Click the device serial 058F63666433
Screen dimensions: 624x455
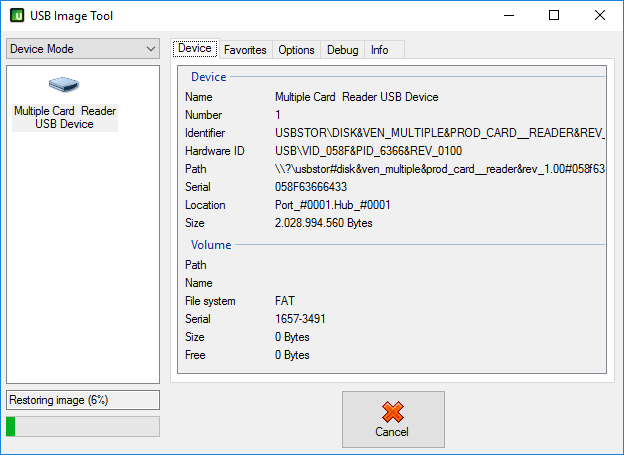311,187
